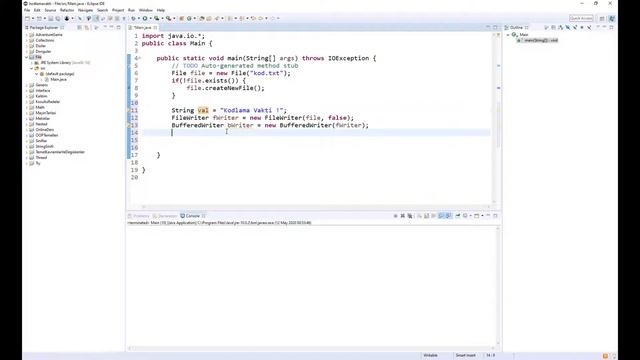Screen dimensions: 640x360
Task: Collapse the main method fold at line 4
Action: [x=139, y=58]
